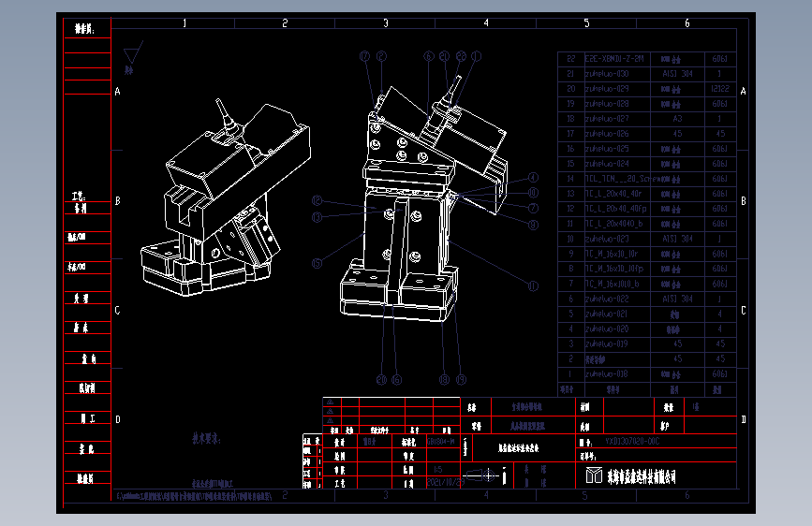812x526 pixels.
Task: Select part balloon 18 below the base
Action: tap(444, 379)
